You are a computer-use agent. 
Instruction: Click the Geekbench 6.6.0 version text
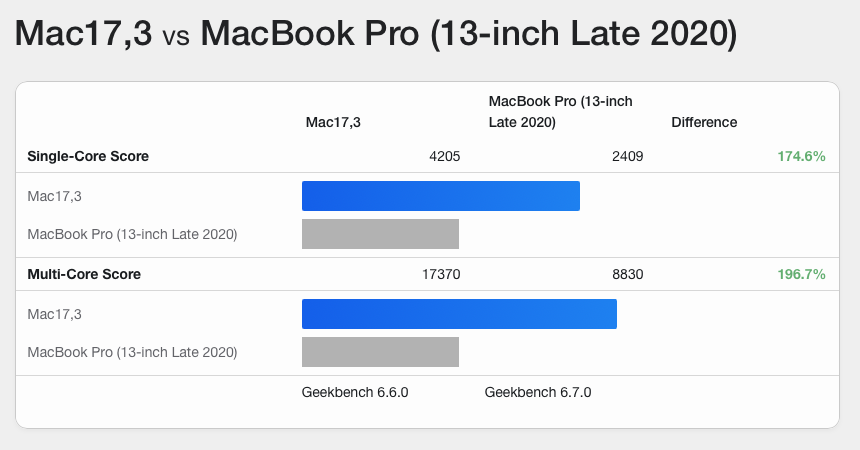click(x=355, y=392)
